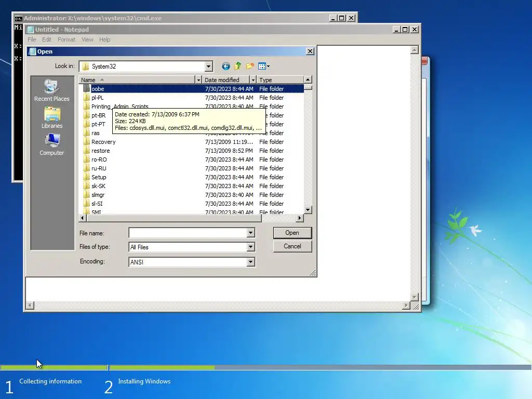This screenshot has width=532, height=399.
Task: Click the sk-SK folder icon
Action: point(87,185)
